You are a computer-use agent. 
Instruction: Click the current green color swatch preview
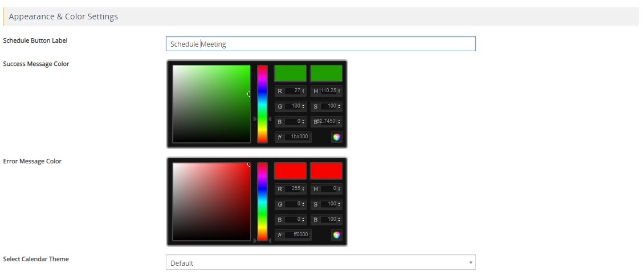pyautogui.click(x=327, y=73)
